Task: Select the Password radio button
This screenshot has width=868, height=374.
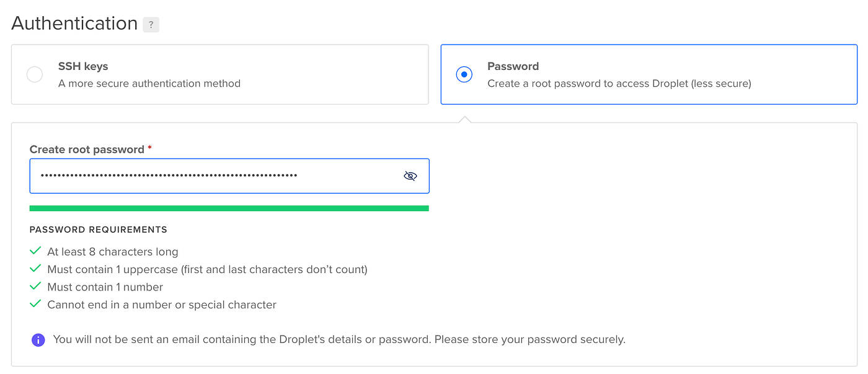Action: click(464, 74)
